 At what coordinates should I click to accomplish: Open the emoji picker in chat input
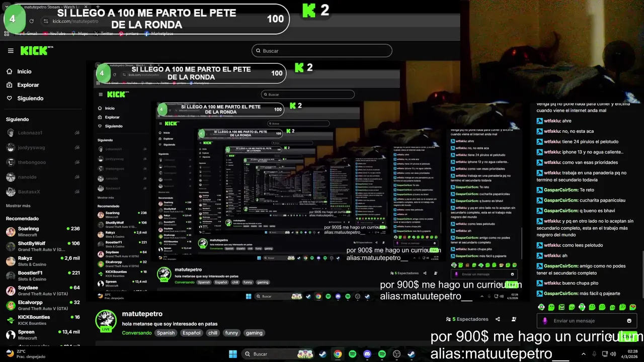pos(629,321)
